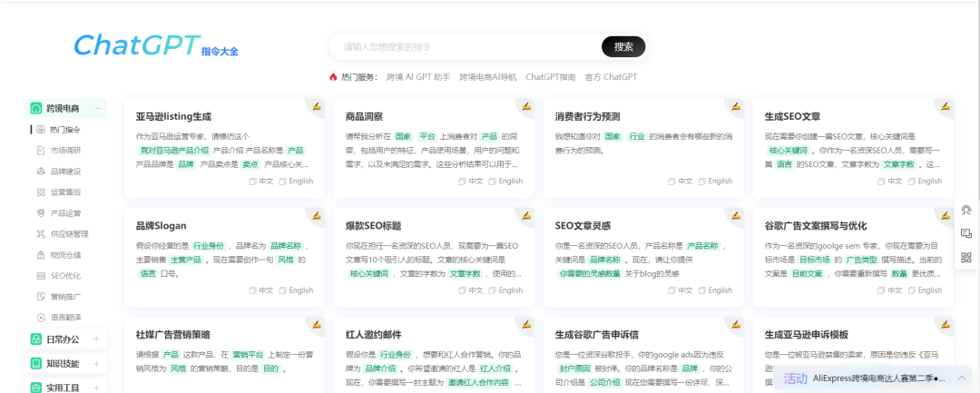Copy English prompt of 商品洞察
The width and height of the screenshot is (980, 393).
pyautogui.click(x=505, y=182)
